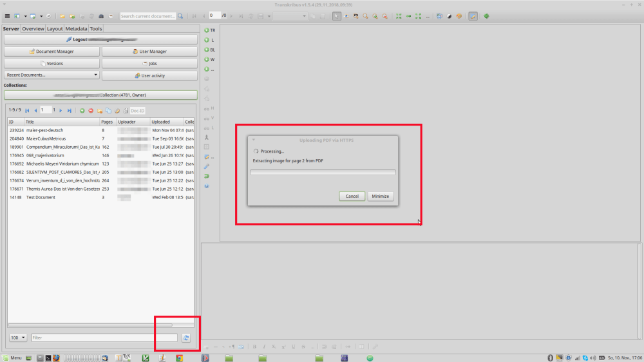Click the green bug report icon

tap(486, 16)
